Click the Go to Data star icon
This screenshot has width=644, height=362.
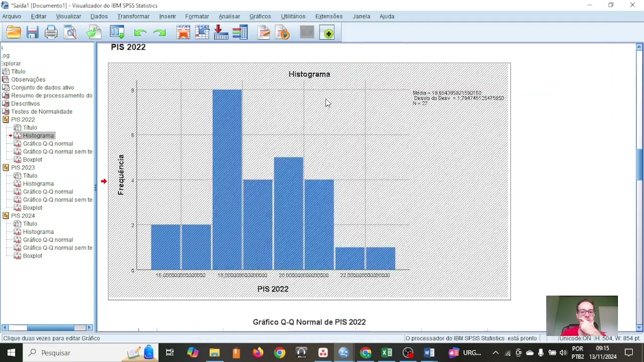(183, 33)
